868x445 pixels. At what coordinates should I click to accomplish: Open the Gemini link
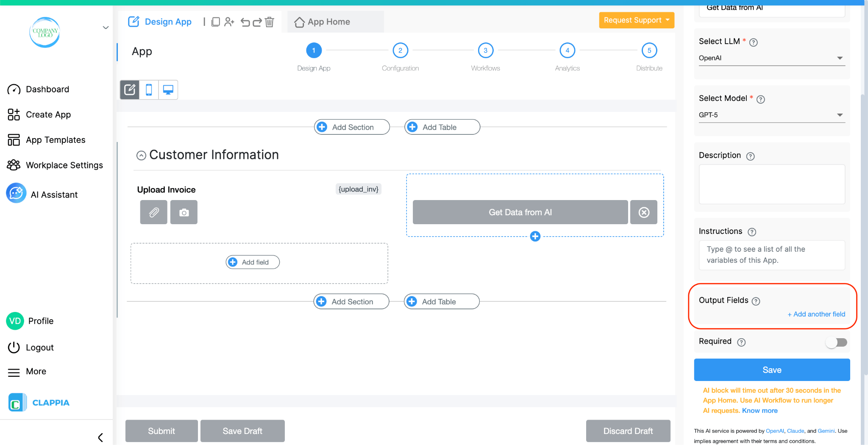click(x=826, y=431)
